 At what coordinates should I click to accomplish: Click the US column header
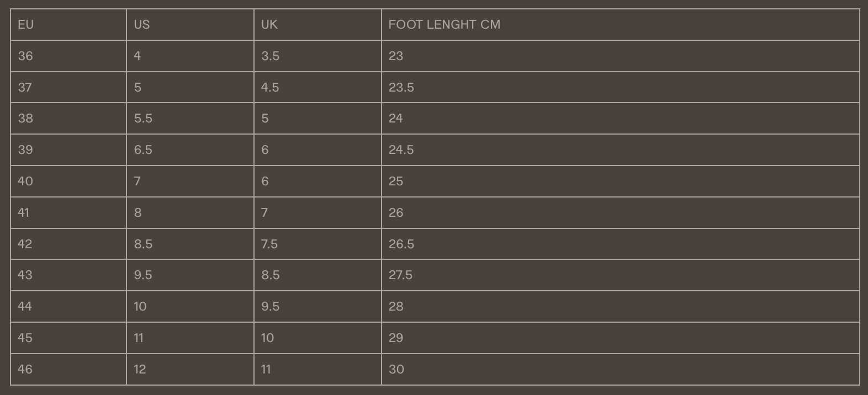142,25
